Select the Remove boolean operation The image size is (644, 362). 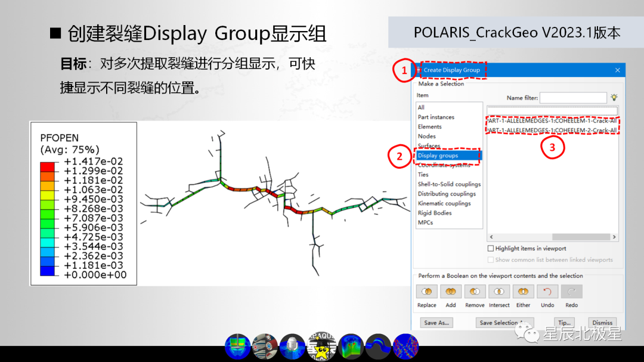(x=475, y=291)
